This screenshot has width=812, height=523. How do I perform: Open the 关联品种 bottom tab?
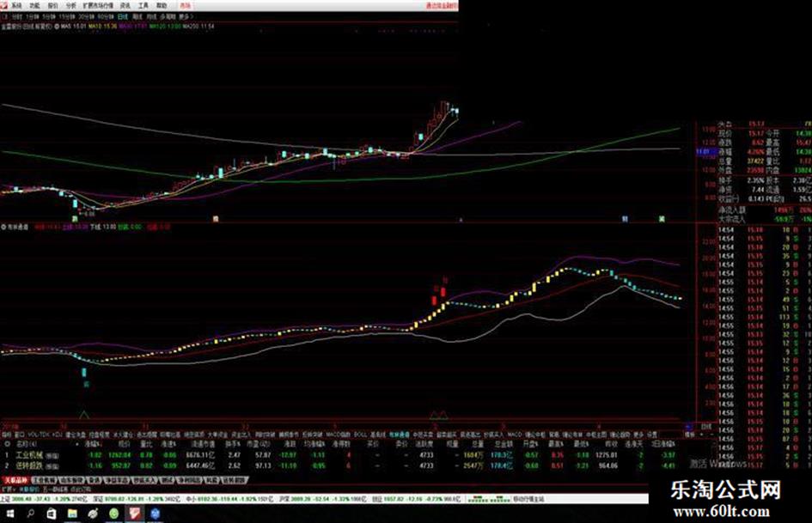click(15, 481)
